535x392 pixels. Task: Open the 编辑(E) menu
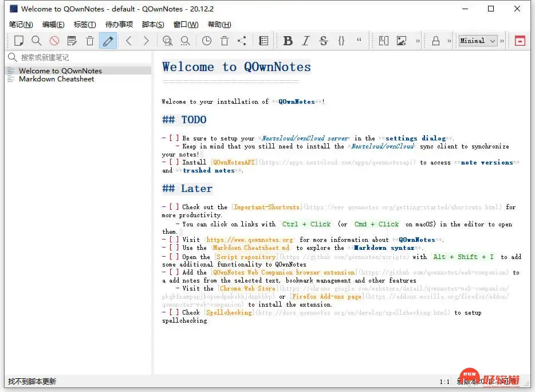[53, 25]
